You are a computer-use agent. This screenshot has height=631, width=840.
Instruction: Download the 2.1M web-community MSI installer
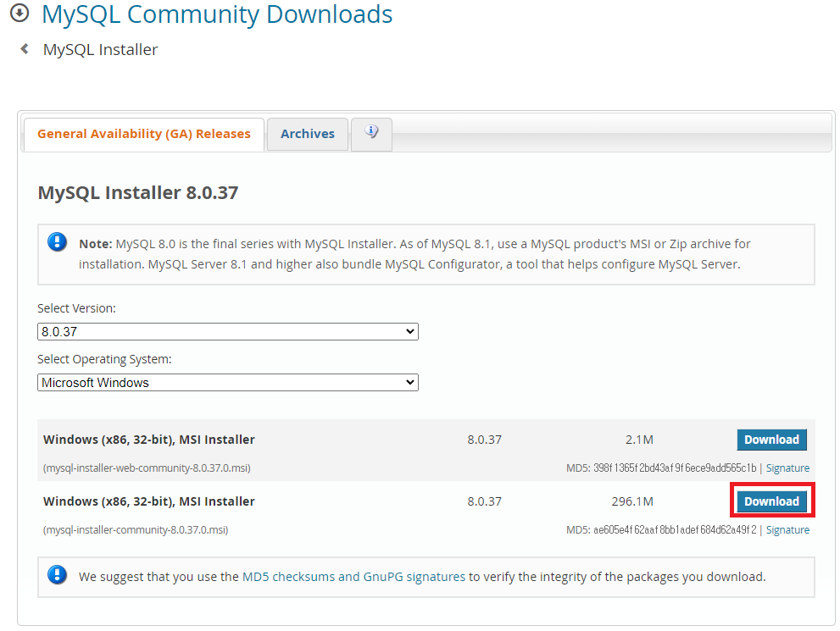771,440
